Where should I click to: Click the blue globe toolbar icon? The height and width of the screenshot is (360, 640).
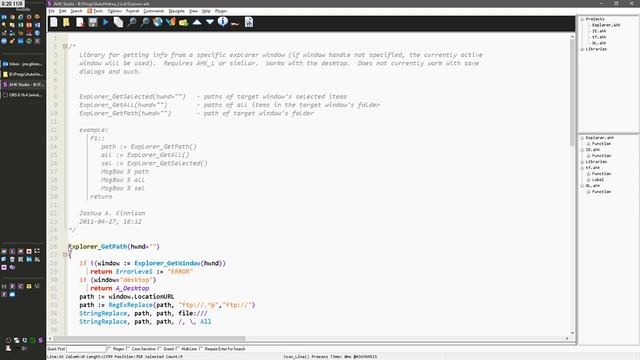158,22
